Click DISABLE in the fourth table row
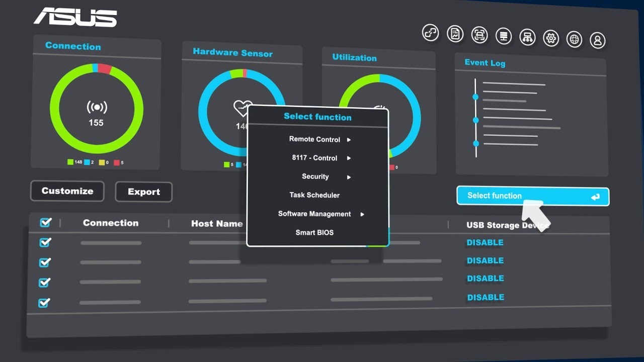The width and height of the screenshot is (644, 362). pyautogui.click(x=486, y=297)
